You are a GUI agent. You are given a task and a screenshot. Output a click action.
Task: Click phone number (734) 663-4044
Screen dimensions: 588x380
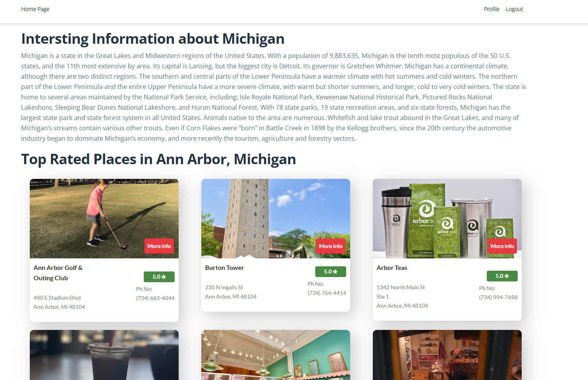[x=155, y=298]
